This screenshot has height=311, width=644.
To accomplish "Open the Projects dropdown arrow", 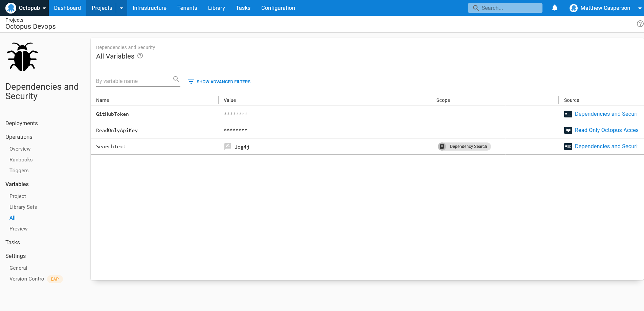I will [121, 8].
